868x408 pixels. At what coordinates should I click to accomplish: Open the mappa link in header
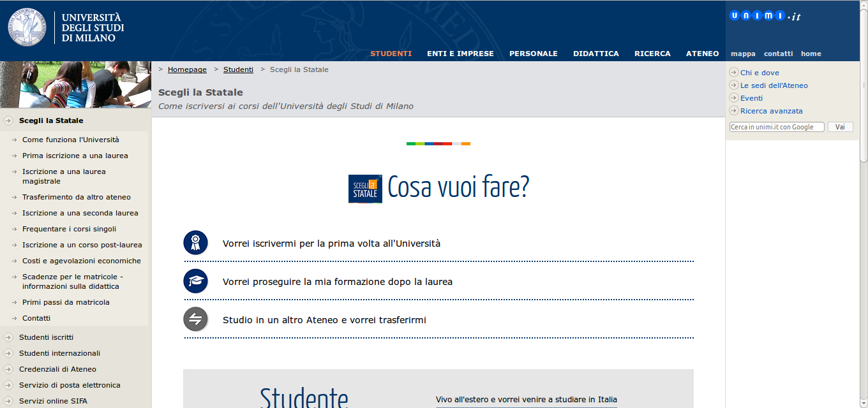point(743,54)
